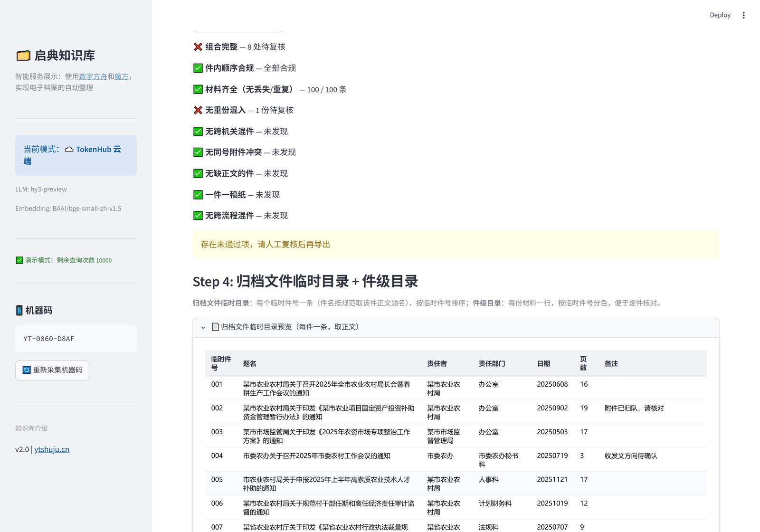Click the remark 收发文方向待确认

pyautogui.click(x=631, y=456)
